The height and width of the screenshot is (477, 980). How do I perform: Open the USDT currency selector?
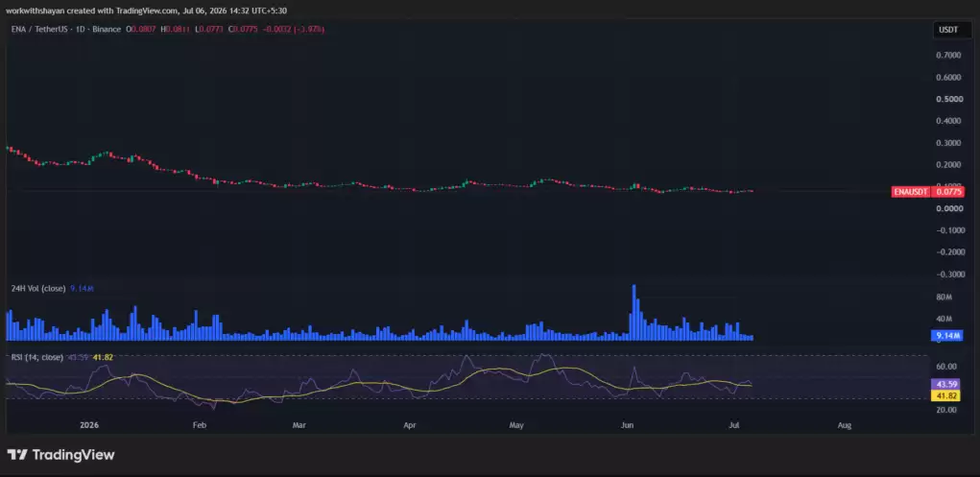point(946,30)
